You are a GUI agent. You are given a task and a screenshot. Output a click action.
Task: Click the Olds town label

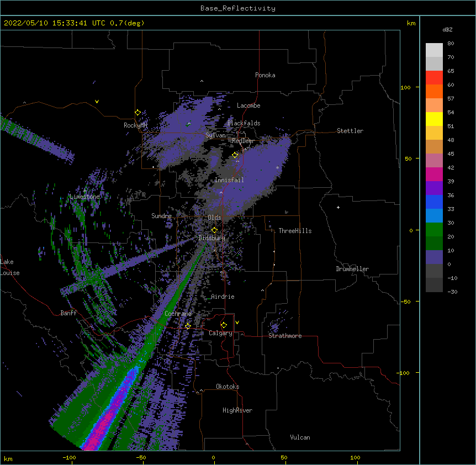214,218
